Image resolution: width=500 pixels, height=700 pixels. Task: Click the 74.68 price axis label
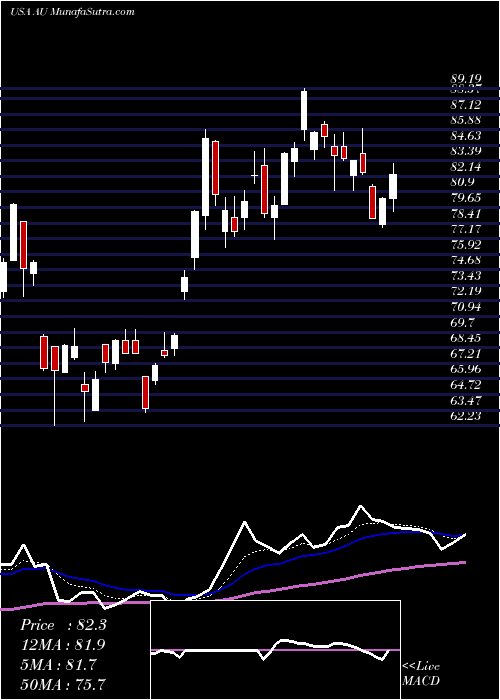[465, 260]
